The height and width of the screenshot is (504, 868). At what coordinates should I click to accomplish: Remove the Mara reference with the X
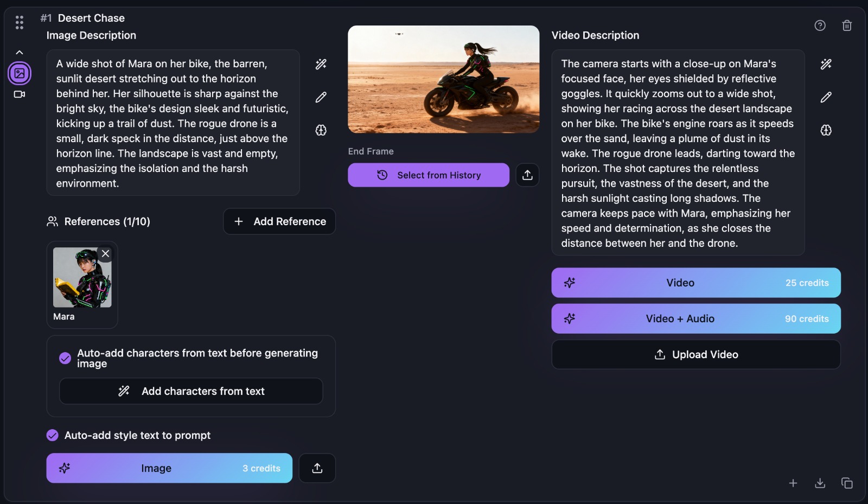106,254
